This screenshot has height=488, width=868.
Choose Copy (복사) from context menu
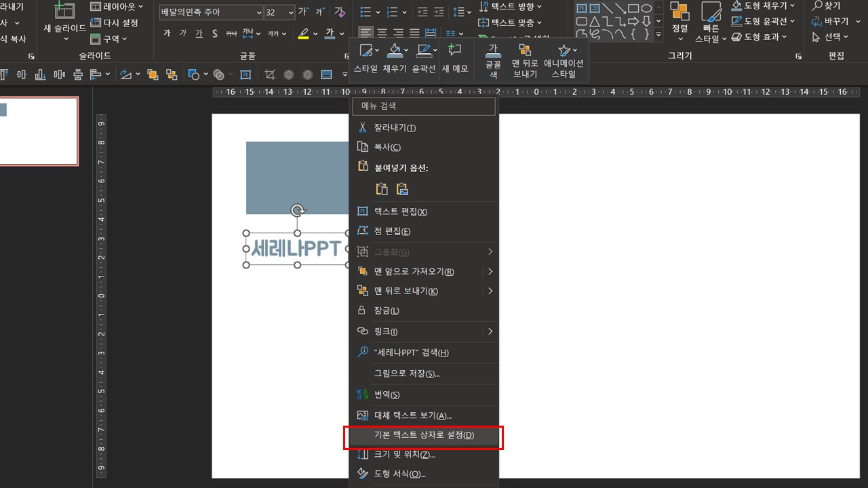pos(424,147)
